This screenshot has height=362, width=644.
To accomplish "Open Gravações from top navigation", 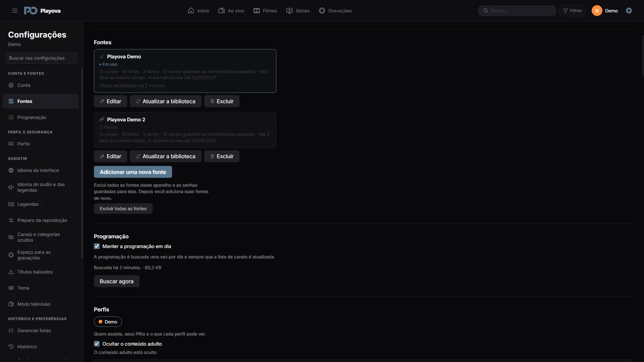I will (335, 11).
